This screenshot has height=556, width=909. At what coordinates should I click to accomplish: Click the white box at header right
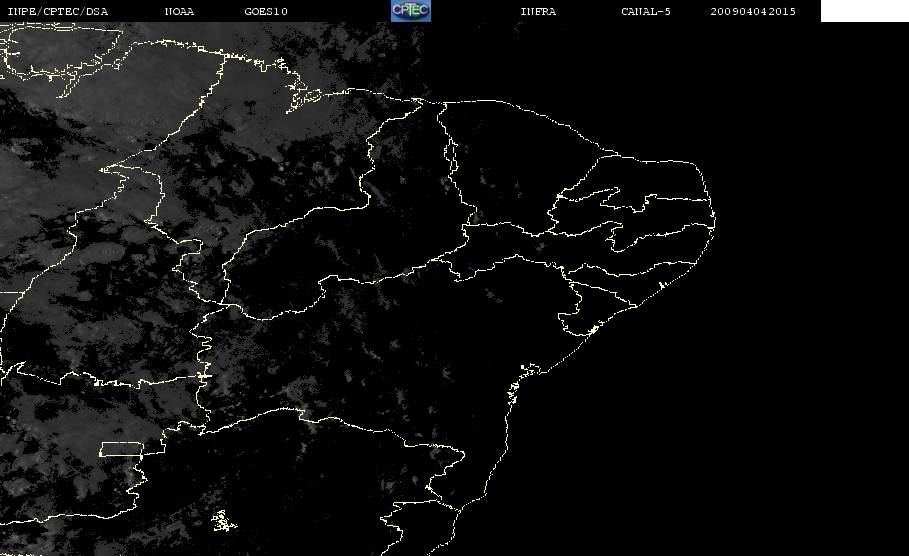coord(865,10)
